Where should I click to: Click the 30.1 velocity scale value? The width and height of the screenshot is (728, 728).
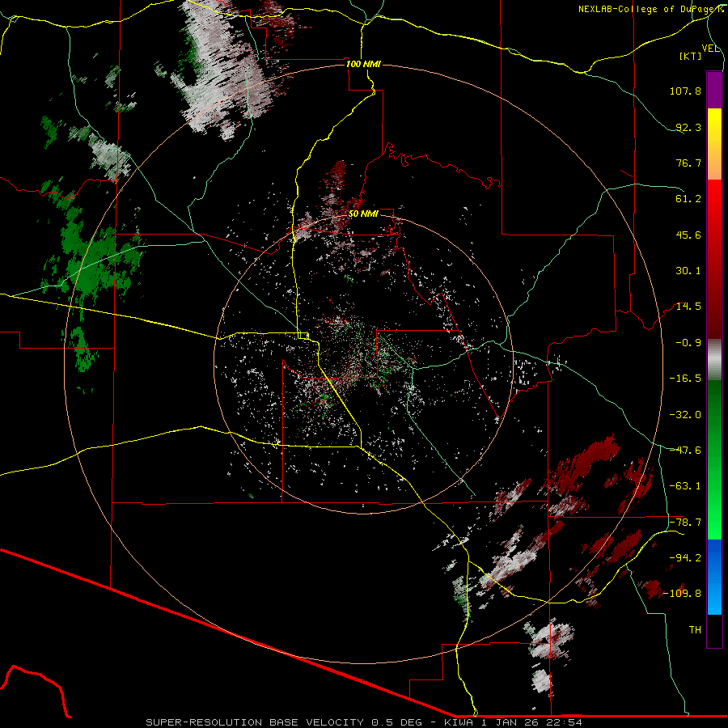tap(688, 271)
